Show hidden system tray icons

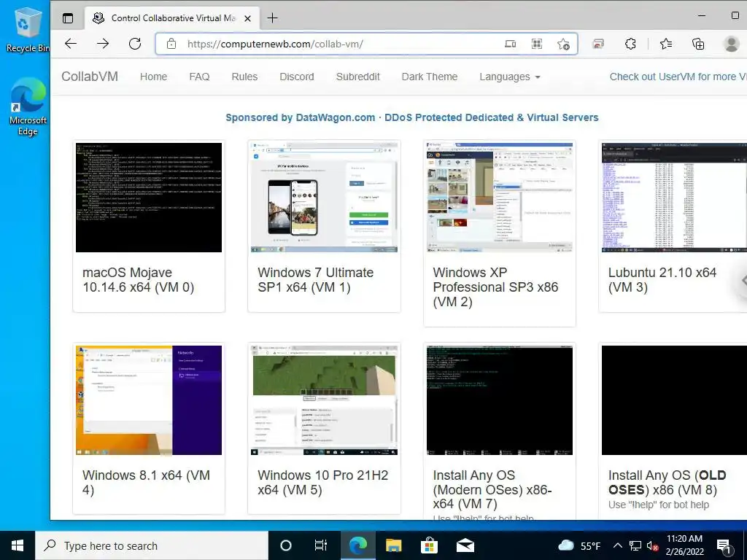[617, 545]
